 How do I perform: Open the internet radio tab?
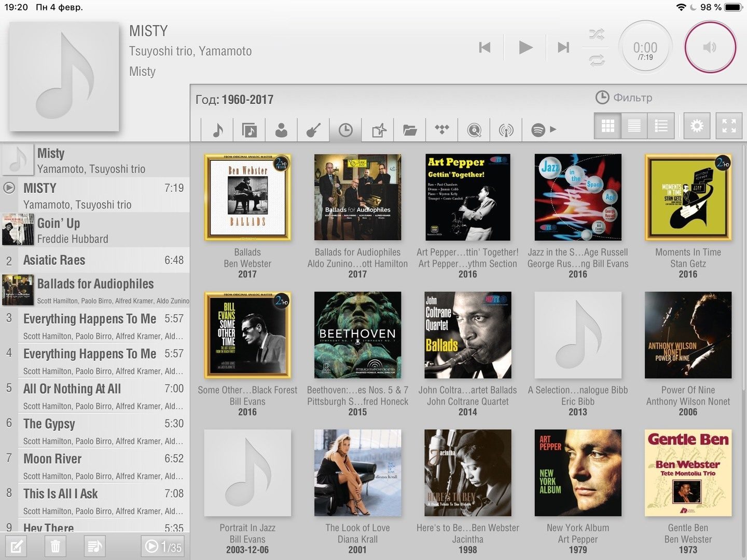(506, 130)
